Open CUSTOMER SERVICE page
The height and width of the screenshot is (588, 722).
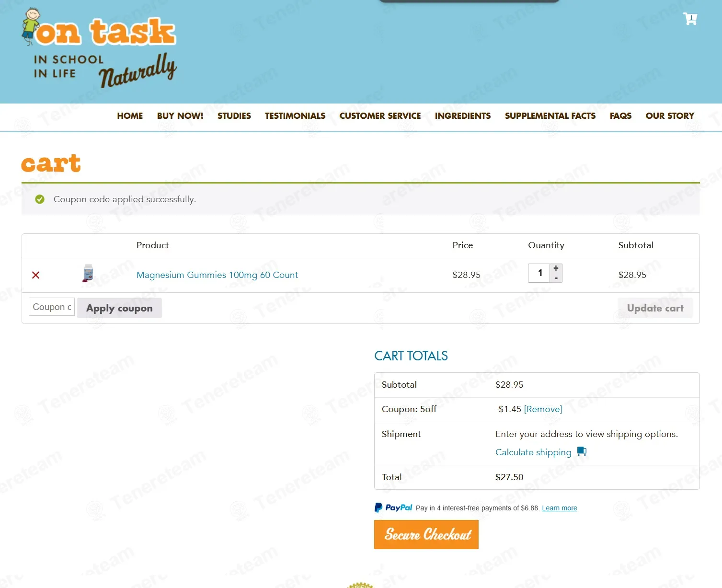[380, 116]
